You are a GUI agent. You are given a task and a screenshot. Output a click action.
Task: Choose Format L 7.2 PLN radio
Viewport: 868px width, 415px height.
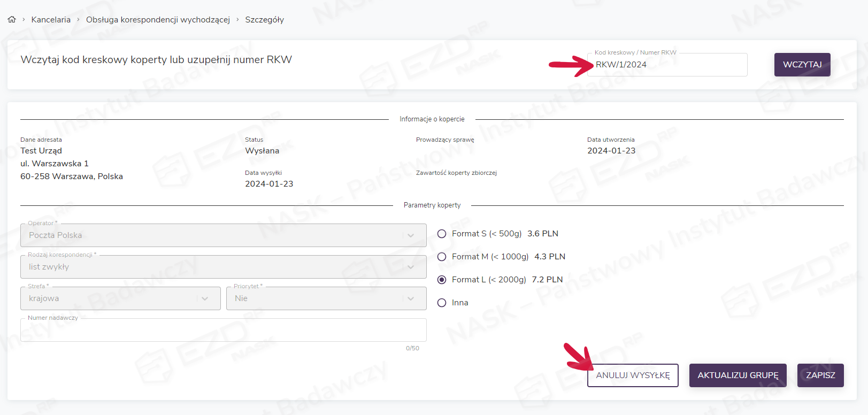[442, 280]
